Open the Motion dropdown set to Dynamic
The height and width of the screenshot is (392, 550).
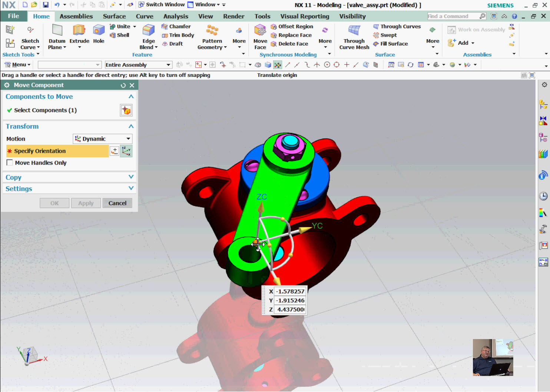point(102,138)
